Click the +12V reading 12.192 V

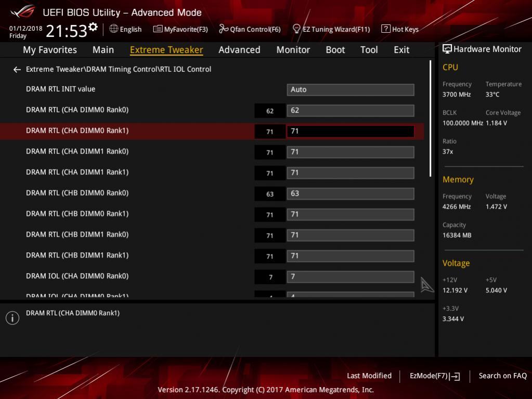[455, 290]
